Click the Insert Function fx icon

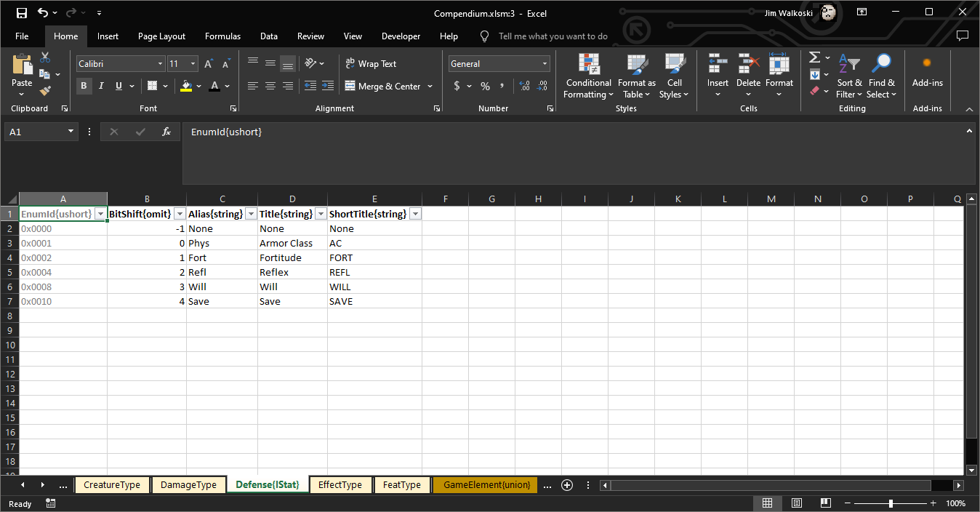click(x=166, y=132)
